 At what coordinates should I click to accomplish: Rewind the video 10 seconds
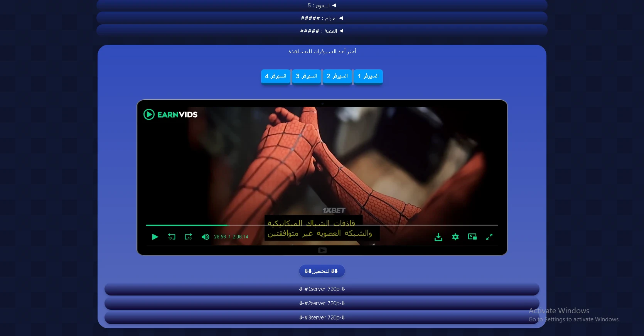[x=172, y=237]
